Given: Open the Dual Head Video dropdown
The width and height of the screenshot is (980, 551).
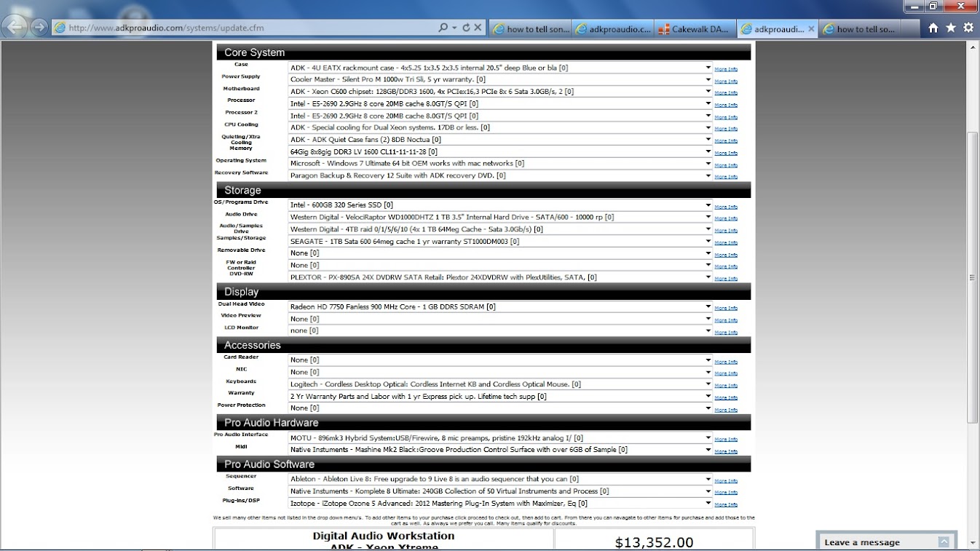Looking at the screenshot, I should (499, 306).
